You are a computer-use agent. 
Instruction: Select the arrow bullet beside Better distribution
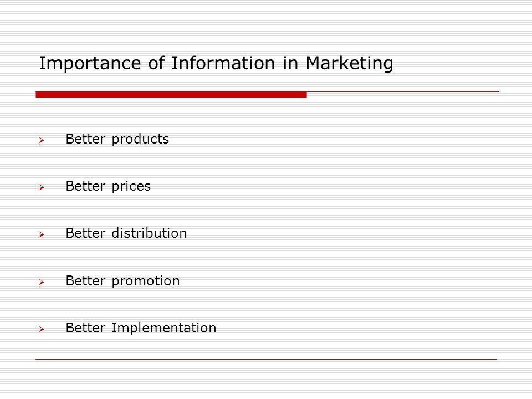pos(42,234)
